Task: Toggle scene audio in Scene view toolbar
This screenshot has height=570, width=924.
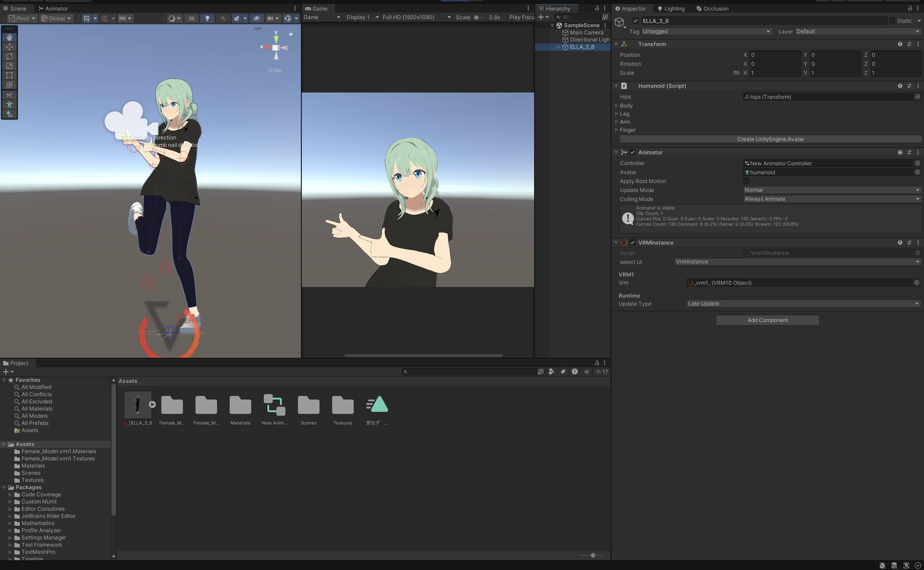Action: [x=223, y=18]
